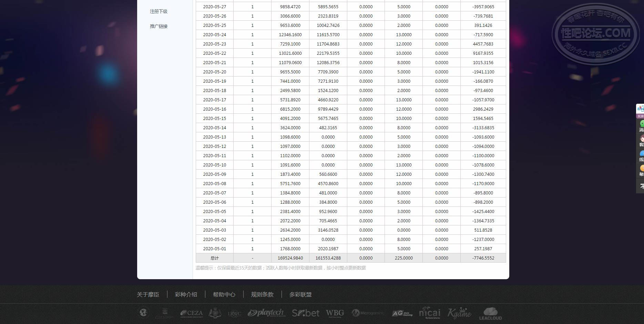This screenshot has height=324, width=644.
Task: Open 推广链接 in the sidebar menu
Action: pos(159,26)
